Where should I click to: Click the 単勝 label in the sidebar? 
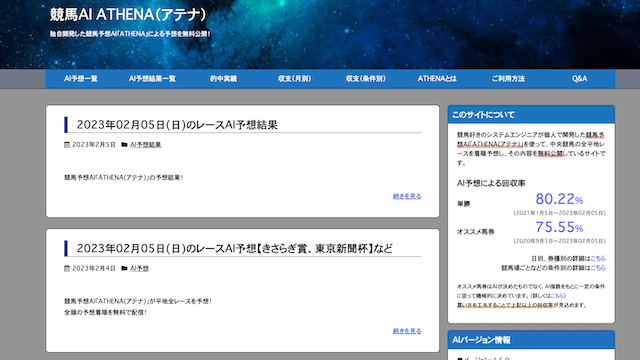coord(464,204)
